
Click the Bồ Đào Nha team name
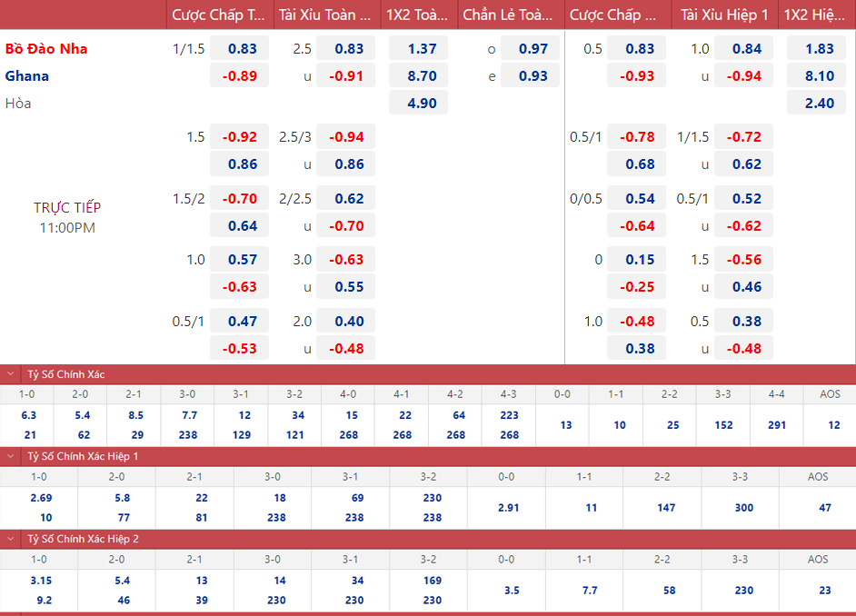tap(46, 48)
